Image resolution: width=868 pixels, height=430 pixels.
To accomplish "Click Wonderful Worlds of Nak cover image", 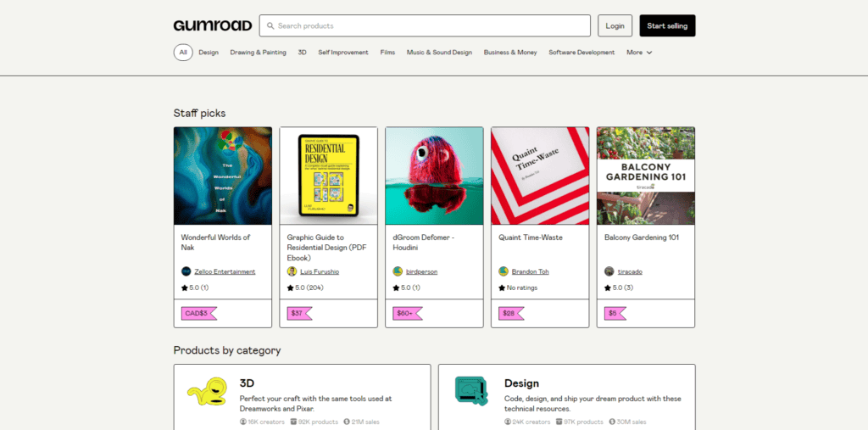I will pyautogui.click(x=223, y=176).
